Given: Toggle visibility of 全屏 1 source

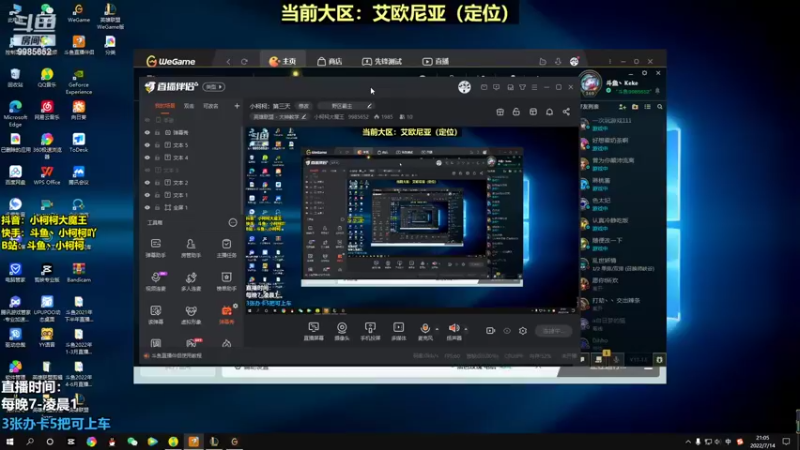Looking at the screenshot, I should [x=147, y=208].
